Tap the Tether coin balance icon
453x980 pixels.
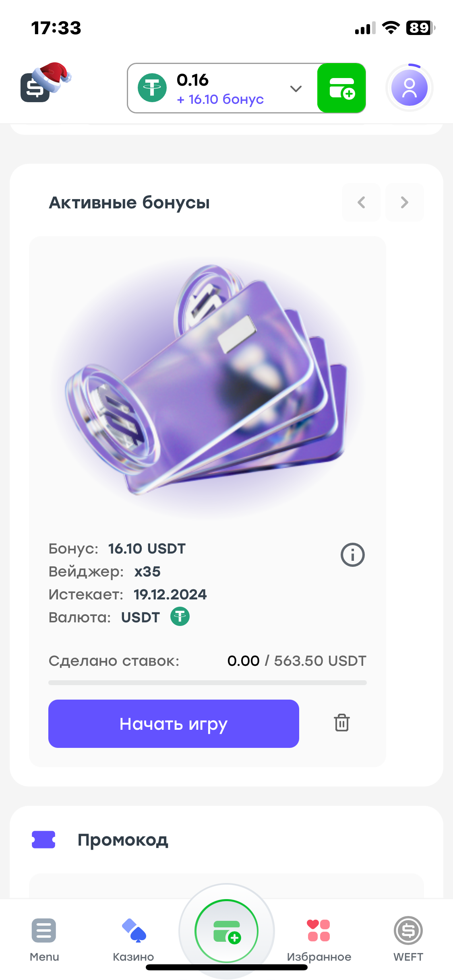(152, 88)
